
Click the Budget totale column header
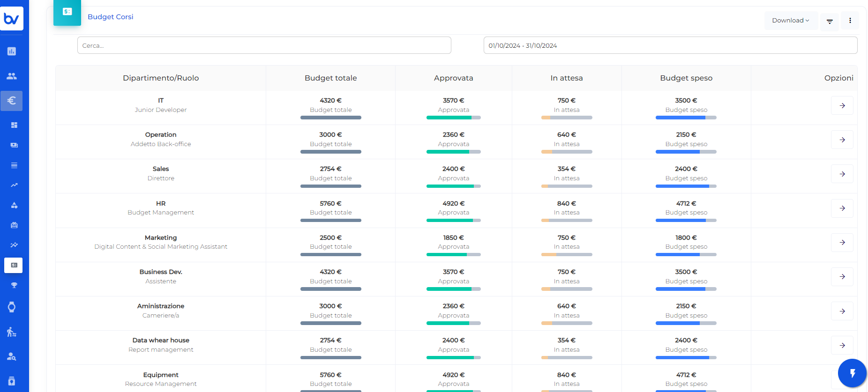click(330, 78)
